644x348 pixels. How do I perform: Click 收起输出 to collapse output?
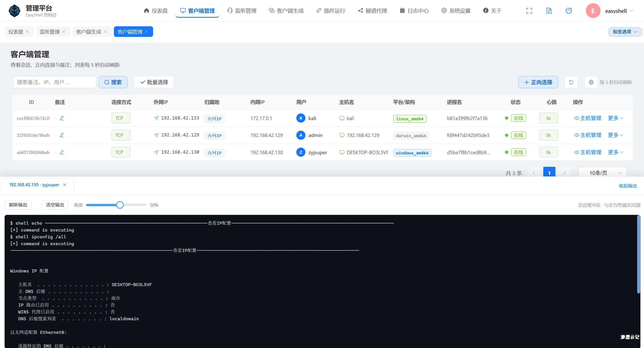pos(628,186)
